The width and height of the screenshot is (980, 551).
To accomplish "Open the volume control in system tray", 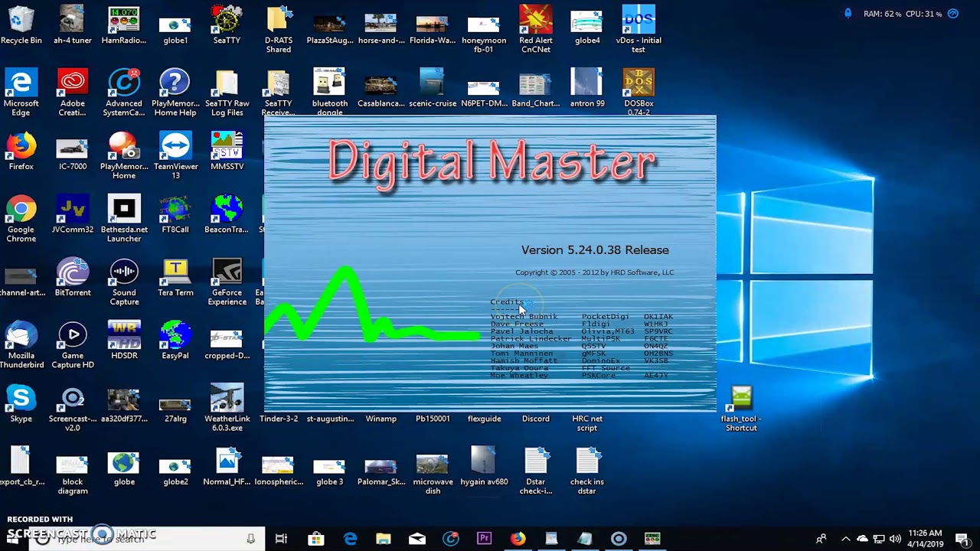I will pyautogui.click(x=895, y=539).
